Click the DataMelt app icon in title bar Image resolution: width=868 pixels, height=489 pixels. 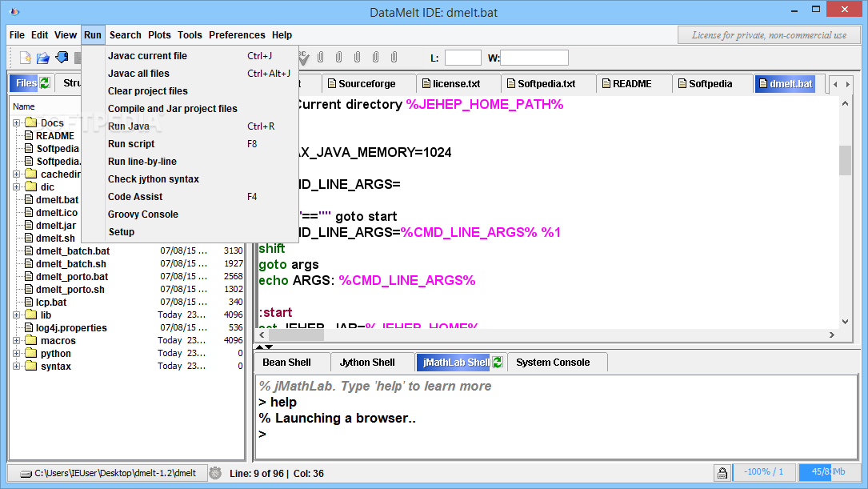[x=14, y=11]
